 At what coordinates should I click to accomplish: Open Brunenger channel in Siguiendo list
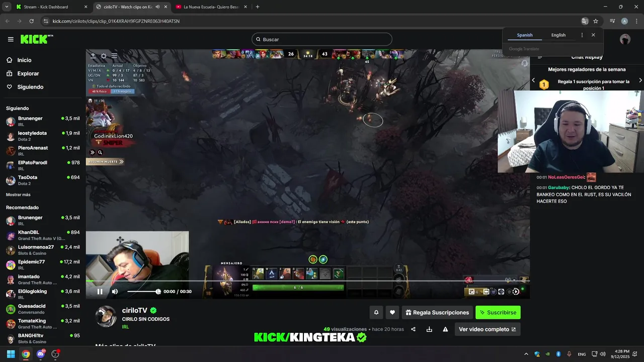[43, 121]
